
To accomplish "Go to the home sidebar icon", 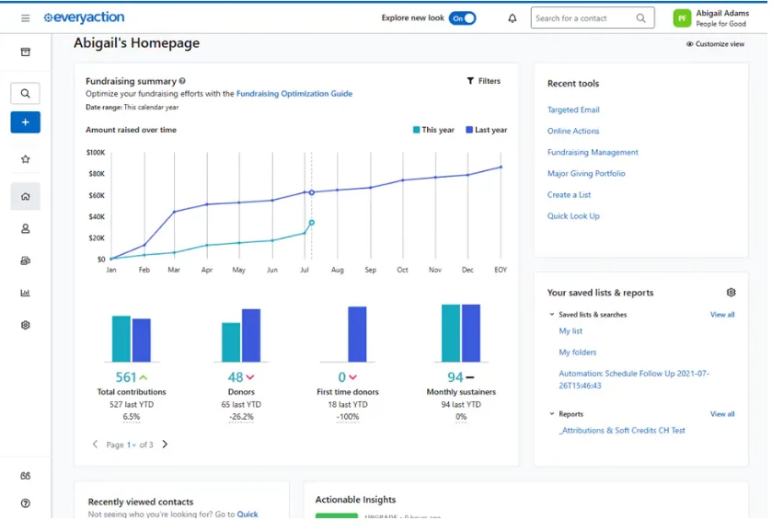I will pos(25,197).
